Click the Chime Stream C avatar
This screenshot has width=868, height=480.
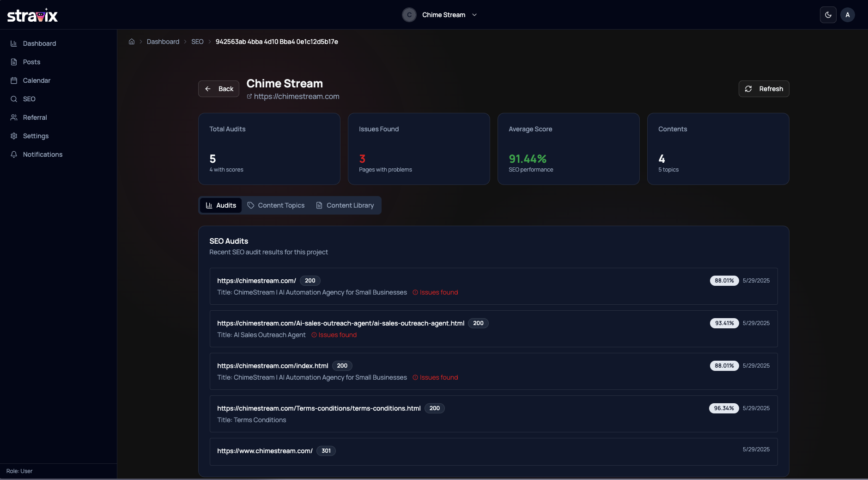coord(409,15)
